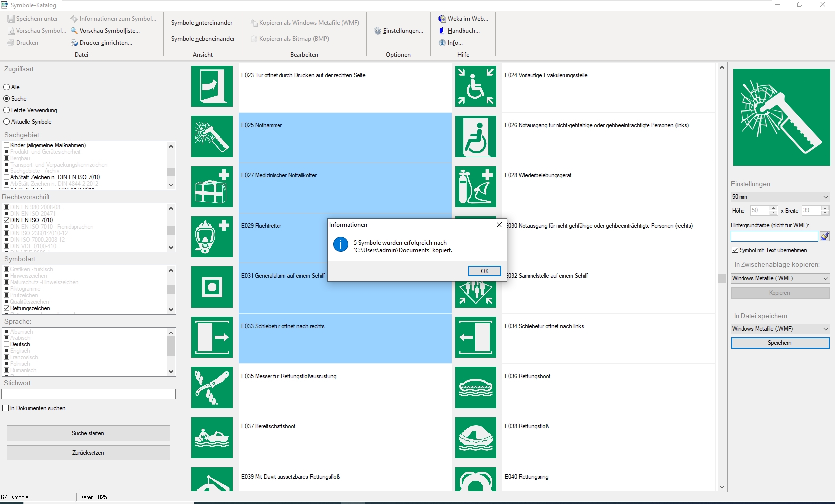Uncheck the Rettungszeichen checkbox
This screenshot has width=835, height=504.
[x=7, y=308]
